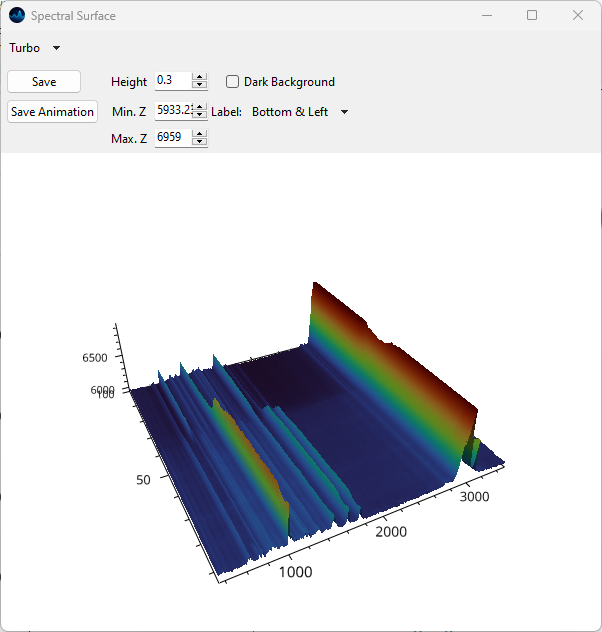
Task: Click the Save button
Action: coord(44,82)
